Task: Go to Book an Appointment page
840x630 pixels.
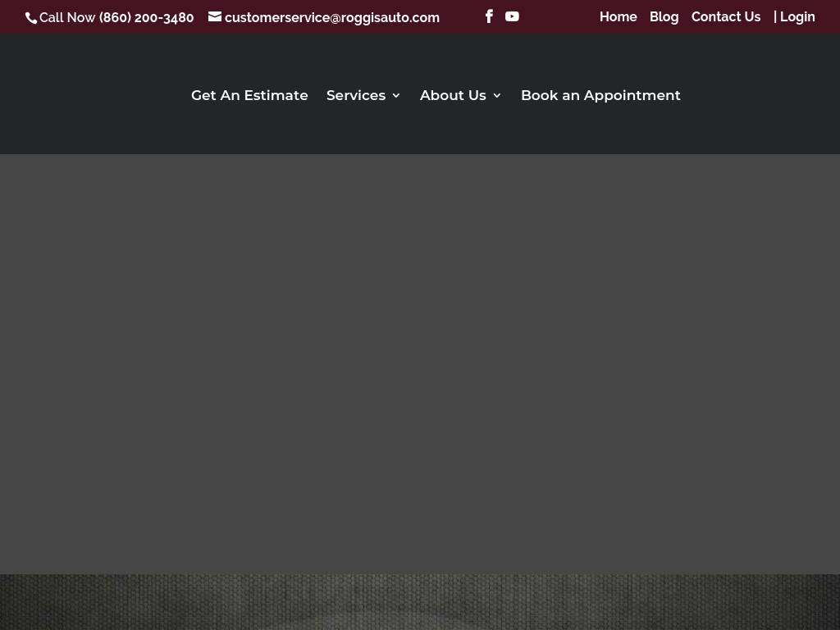Action: pyautogui.click(x=600, y=95)
